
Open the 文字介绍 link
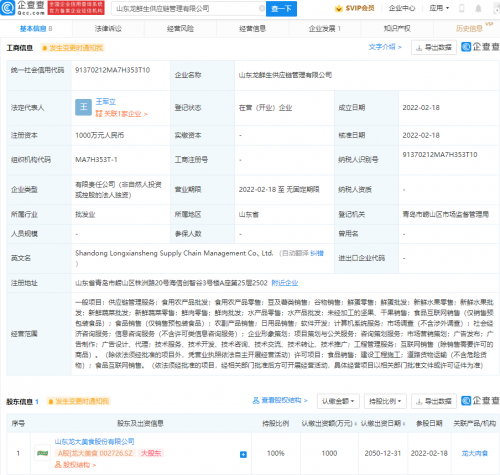(x=385, y=47)
